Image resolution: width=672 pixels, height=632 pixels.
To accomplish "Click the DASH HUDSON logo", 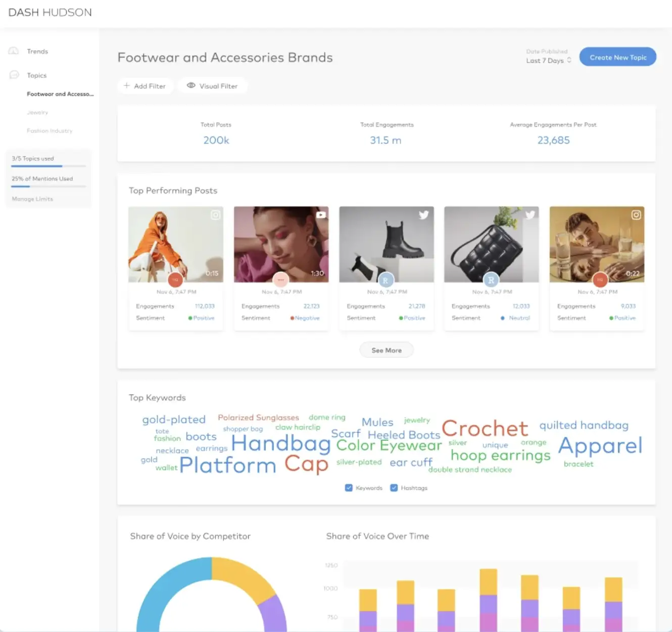I will pyautogui.click(x=50, y=12).
